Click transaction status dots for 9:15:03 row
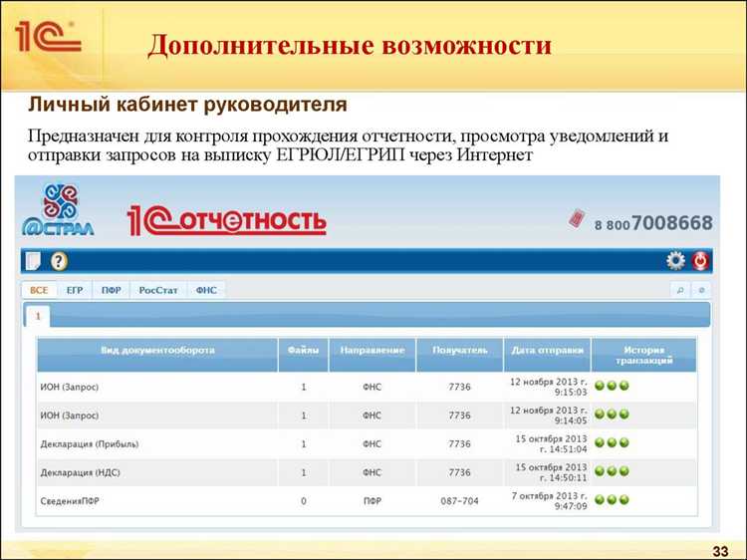This screenshot has height=560, width=747. (x=612, y=386)
